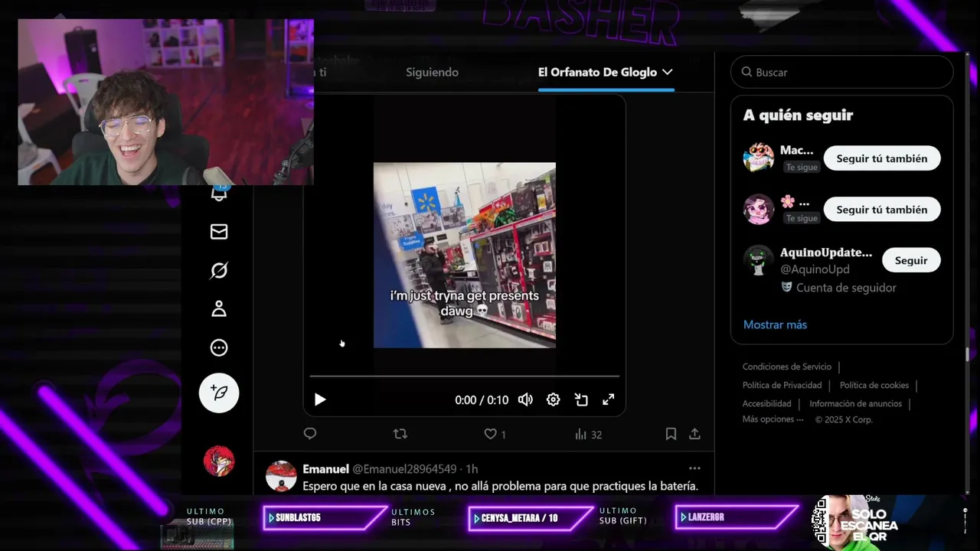
Task: Open the Grok slashed-circle icon
Action: [x=219, y=271]
